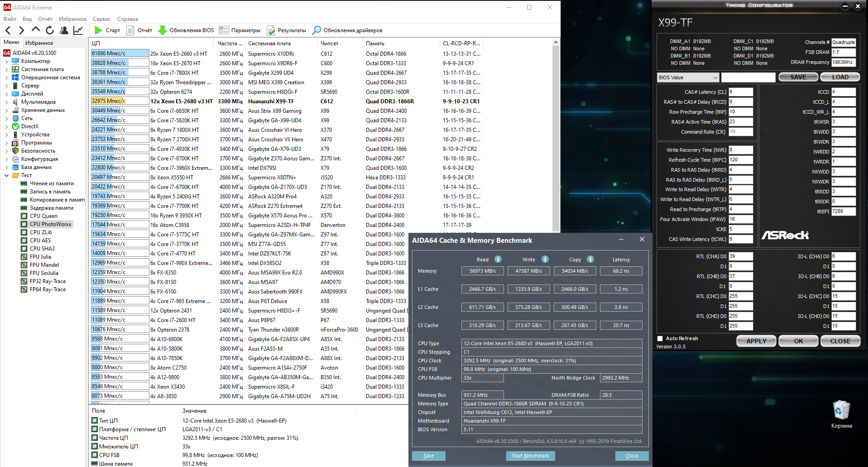
Task: Click the Чтение из памяти memory icon
Action: click(x=24, y=183)
